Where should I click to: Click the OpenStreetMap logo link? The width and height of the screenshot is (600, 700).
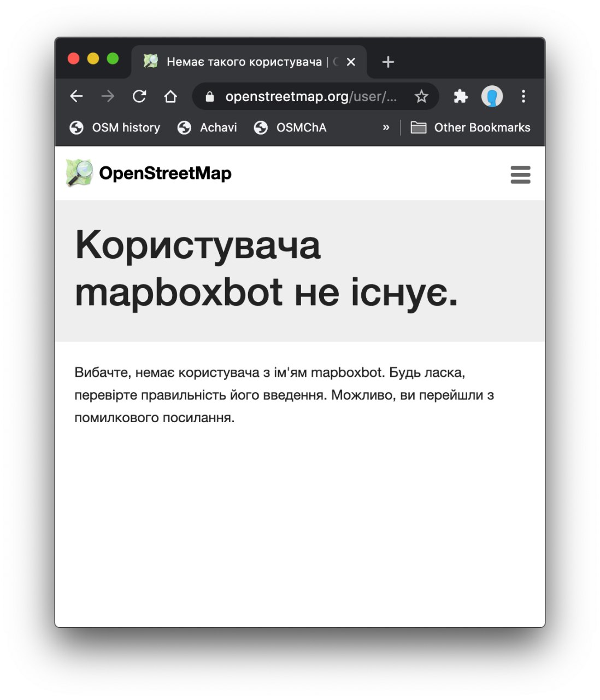149,173
